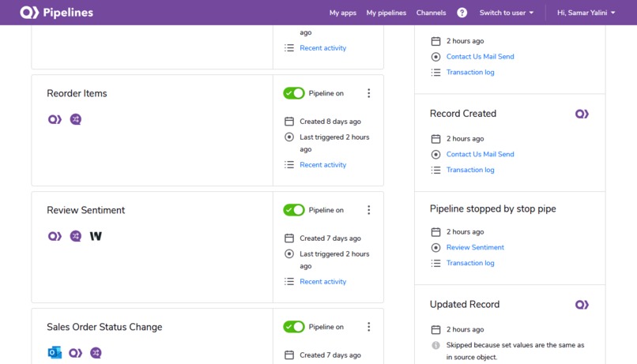
Task: Open Transaction log under Pipeline stopped by stop pipe
Action: [470, 263]
